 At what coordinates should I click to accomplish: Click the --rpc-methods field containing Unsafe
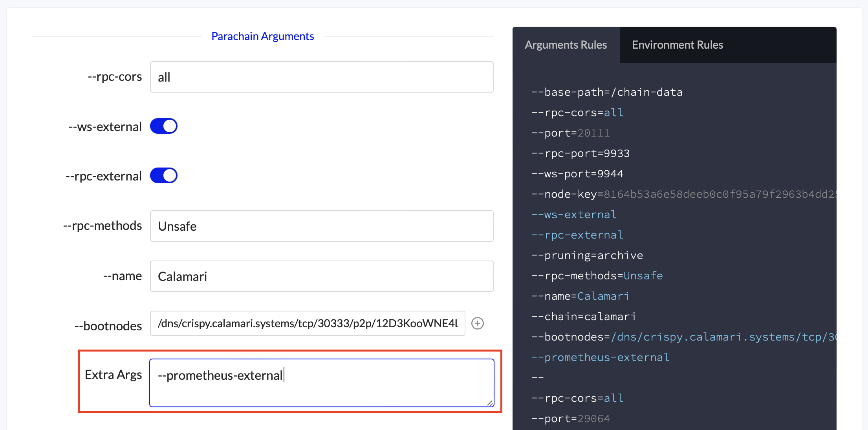(321, 226)
